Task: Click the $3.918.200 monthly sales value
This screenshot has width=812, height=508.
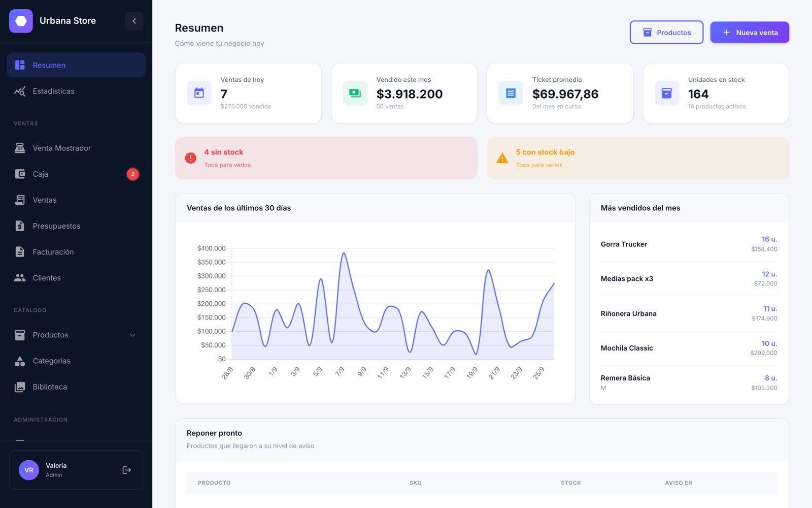Action: pyautogui.click(x=410, y=94)
